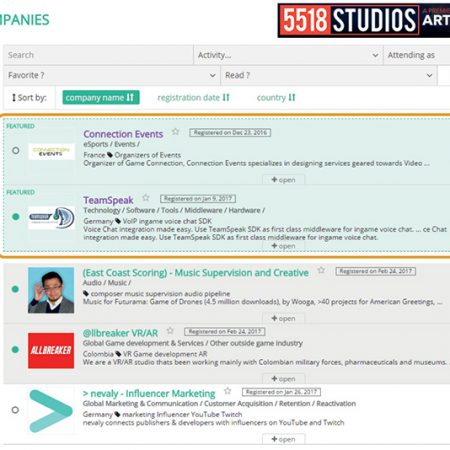Toggle read dot for East Coast Scoring

(x=15, y=289)
